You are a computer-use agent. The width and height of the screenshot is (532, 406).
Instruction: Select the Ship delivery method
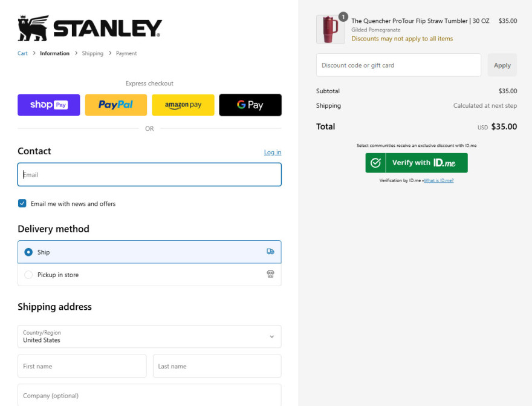(x=149, y=252)
